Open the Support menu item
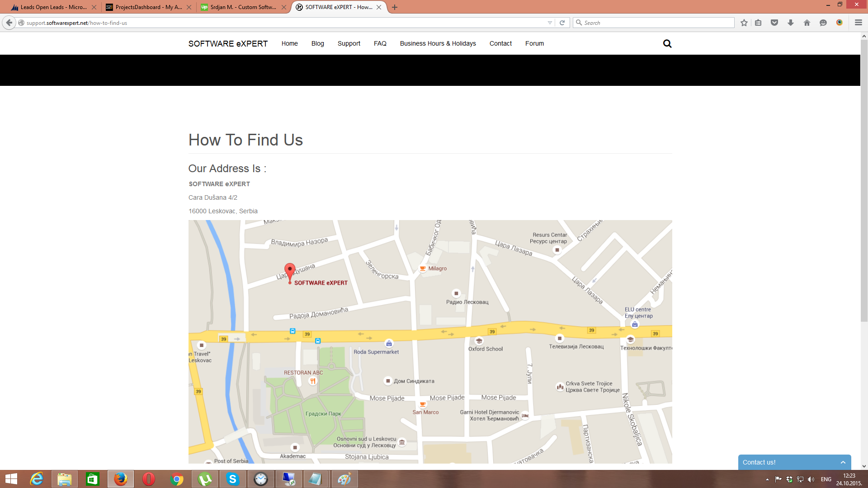 click(349, 43)
